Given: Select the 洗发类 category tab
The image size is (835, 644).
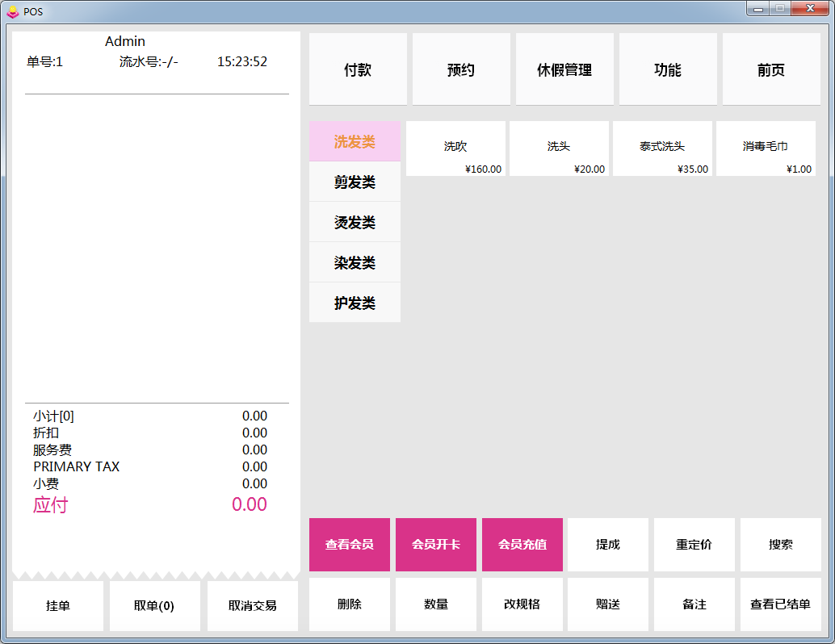Looking at the screenshot, I should click(x=355, y=142).
